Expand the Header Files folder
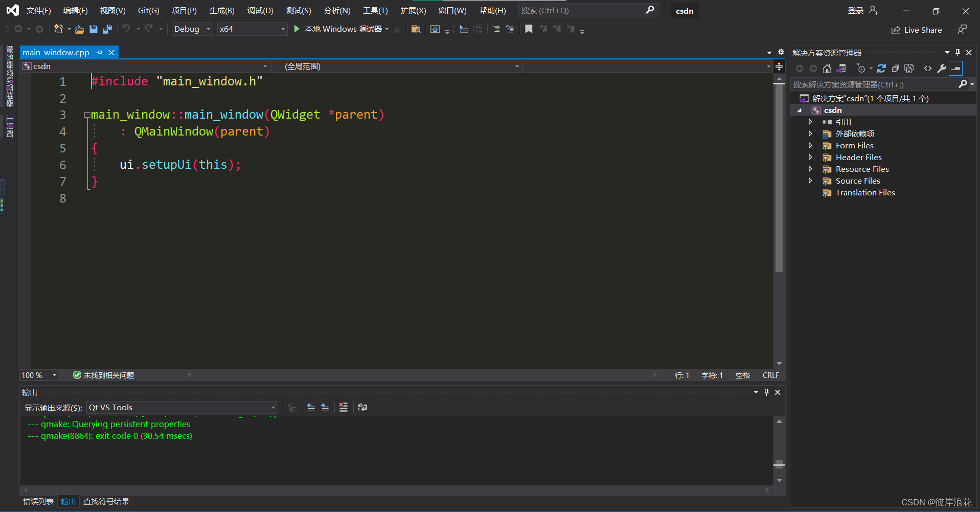980x512 pixels. (x=811, y=157)
